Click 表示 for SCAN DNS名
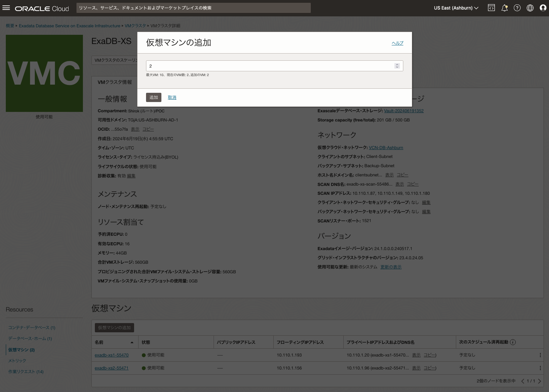The image size is (549, 392). pos(400,184)
